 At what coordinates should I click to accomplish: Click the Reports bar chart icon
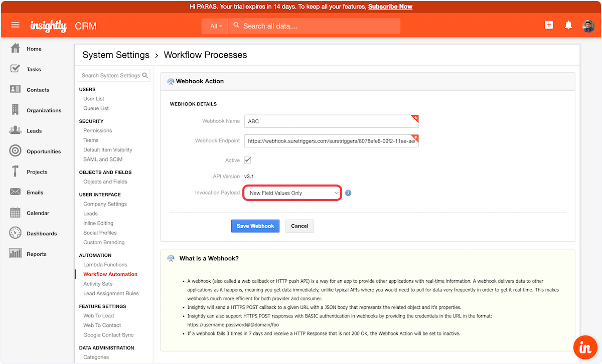tap(16, 254)
